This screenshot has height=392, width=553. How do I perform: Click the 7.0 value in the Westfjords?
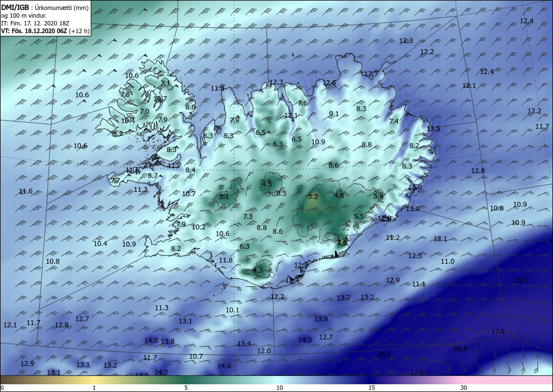[x=144, y=112]
